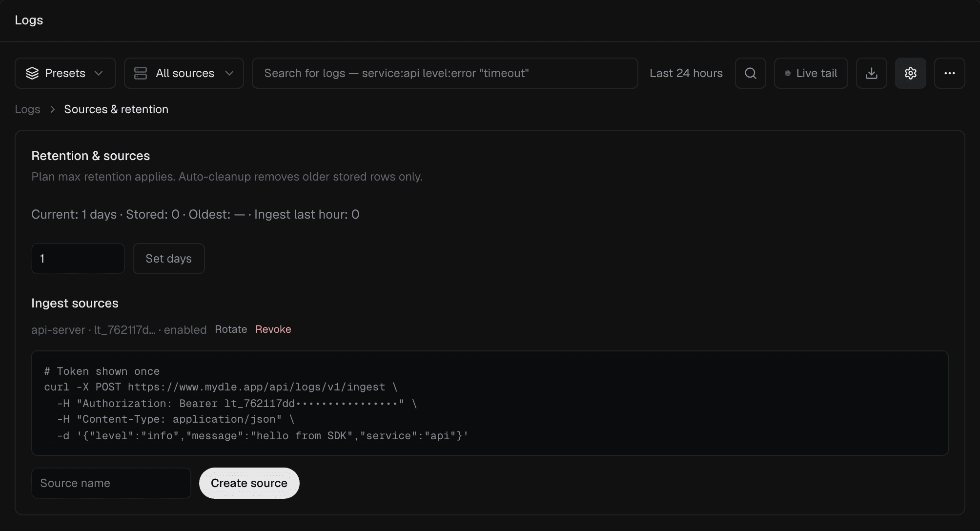Click the plan max retention description
Screen dimensions: 980x531
tap(227, 177)
